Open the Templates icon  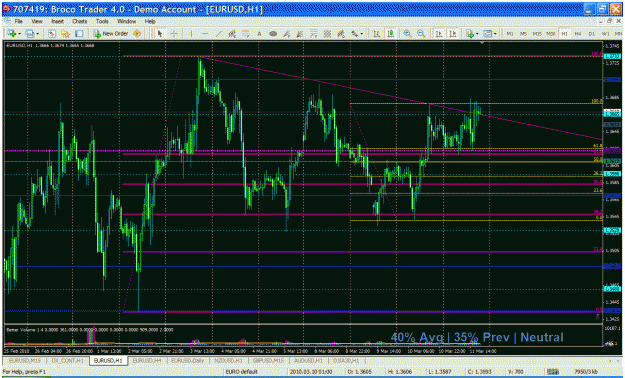tap(487, 34)
